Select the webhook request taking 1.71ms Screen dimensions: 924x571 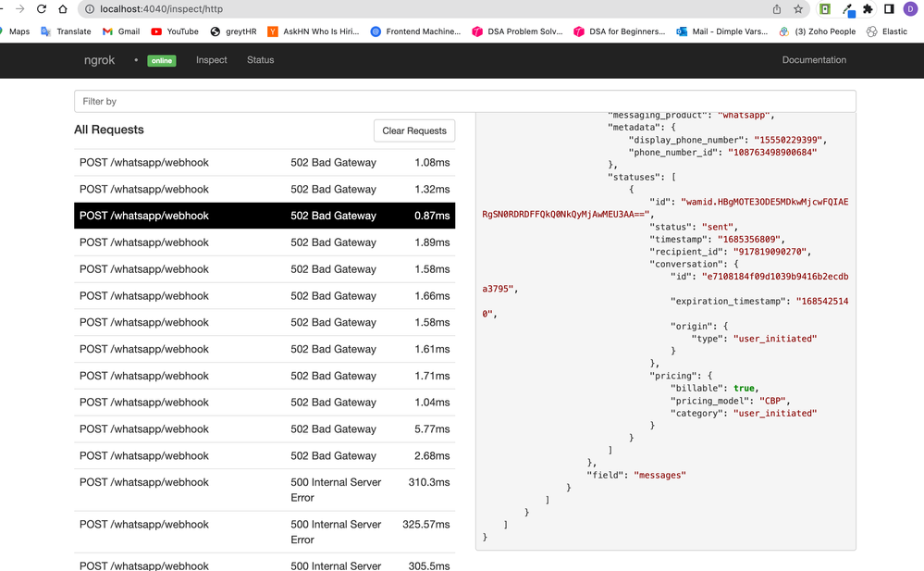pyautogui.click(x=265, y=376)
